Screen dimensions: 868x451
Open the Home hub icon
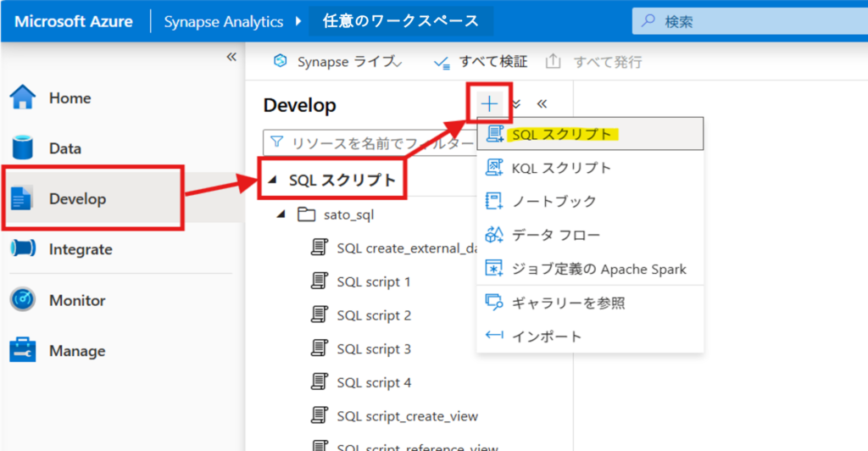point(23,97)
